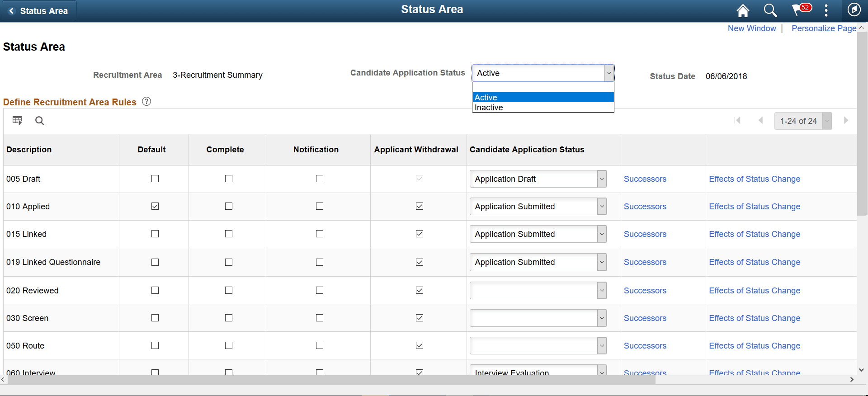Check the Default box for 005 Draft
This screenshot has height=396, width=868.
(155, 179)
